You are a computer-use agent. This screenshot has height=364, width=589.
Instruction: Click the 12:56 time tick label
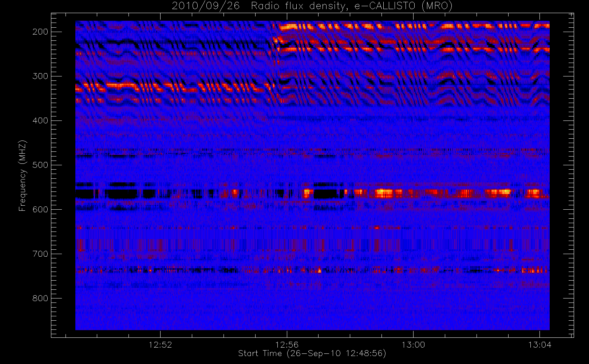pos(287,345)
